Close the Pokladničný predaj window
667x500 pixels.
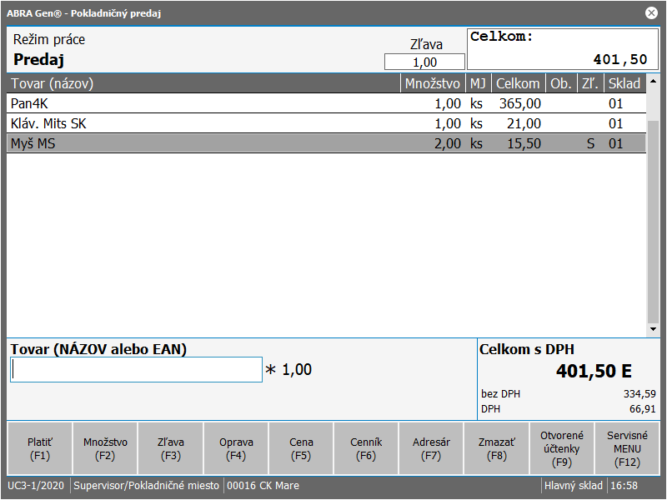click(651, 13)
